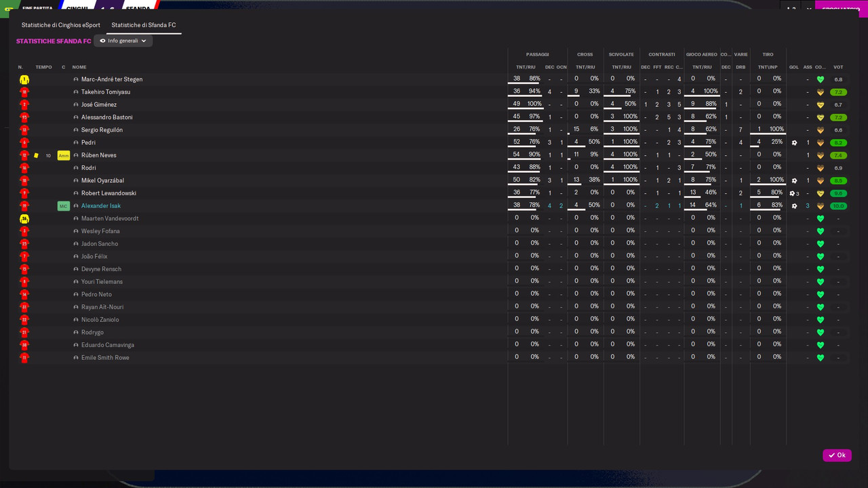Click the yellow card icon in Rúben Neves's row
This screenshot has height=488, width=868.
point(36,156)
